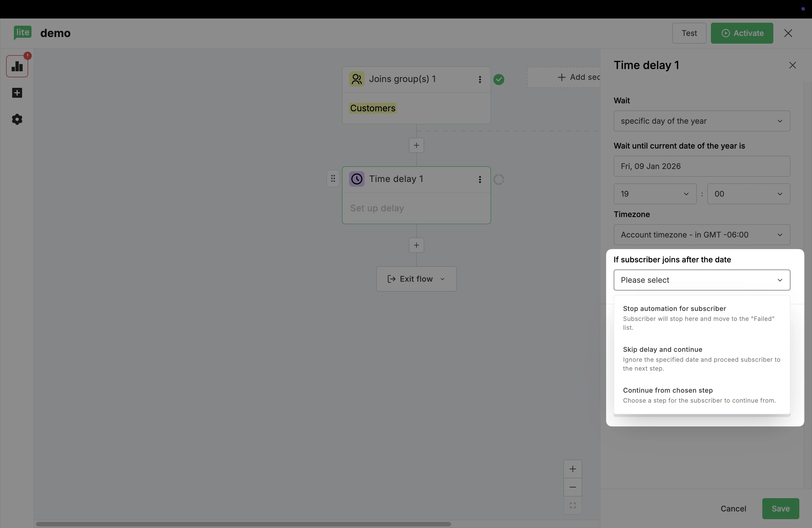Click the date field Fri, 09 Jan 2026
This screenshot has height=528, width=812.
pyautogui.click(x=702, y=167)
